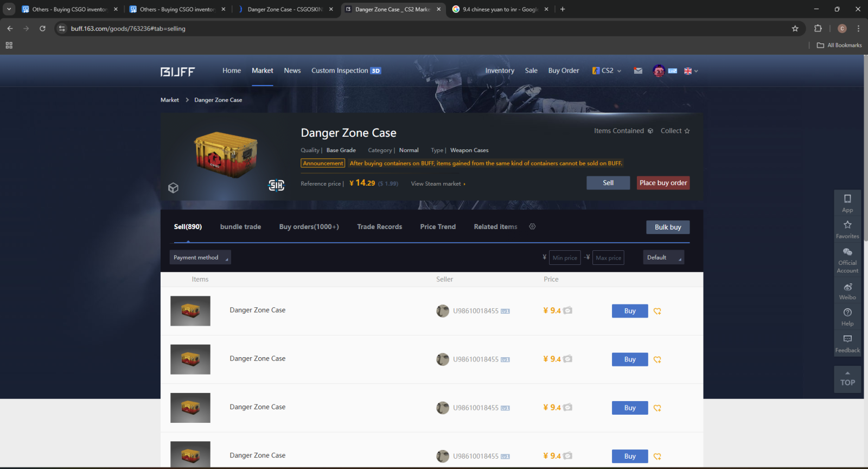Open the All Bookmarks folder
The image size is (868, 469).
tap(839, 45)
